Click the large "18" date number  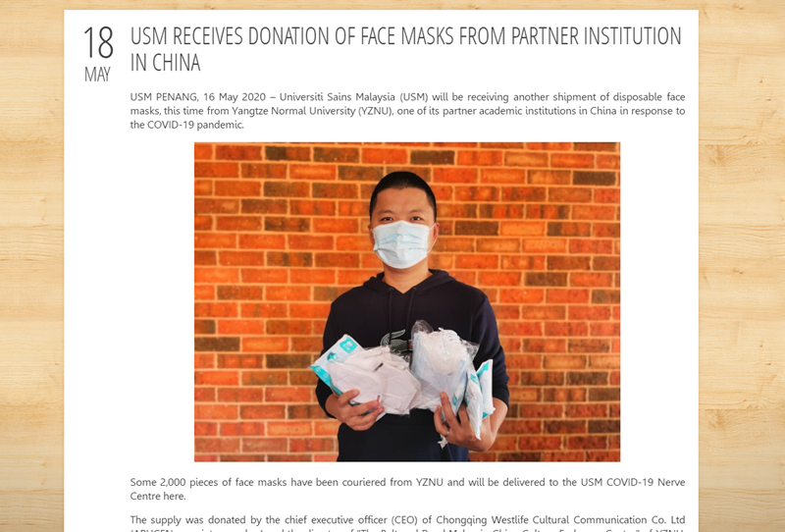(98, 43)
